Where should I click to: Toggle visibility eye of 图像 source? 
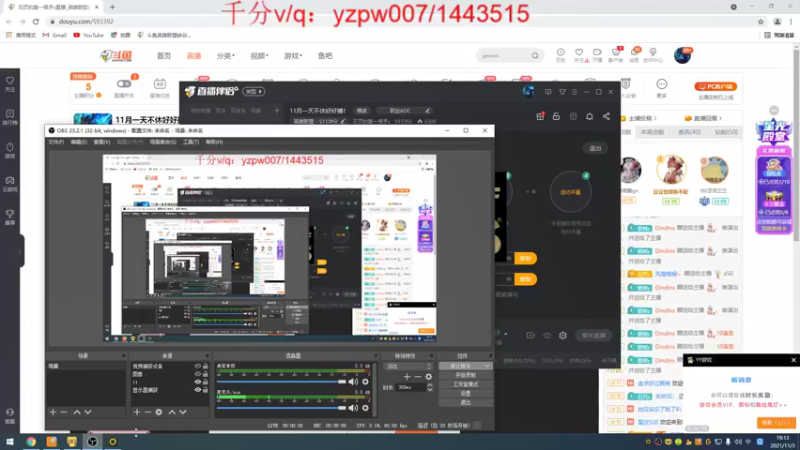point(197,374)
